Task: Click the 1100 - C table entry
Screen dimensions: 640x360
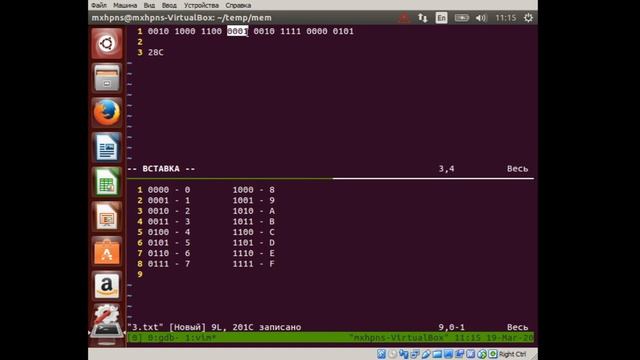Action: pyautogui.click(x=253, y=232)
